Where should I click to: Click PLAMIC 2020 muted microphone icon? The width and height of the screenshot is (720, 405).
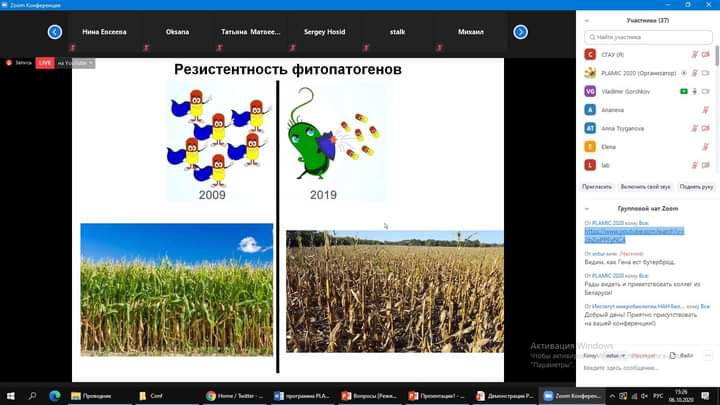(x=695, y=73)
